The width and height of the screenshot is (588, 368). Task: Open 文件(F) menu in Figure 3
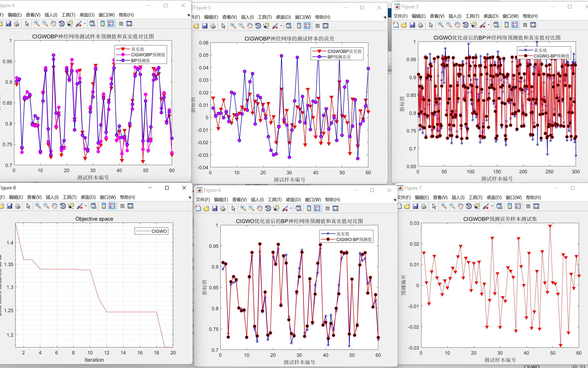pyautogui.click(x=400, y=16)
